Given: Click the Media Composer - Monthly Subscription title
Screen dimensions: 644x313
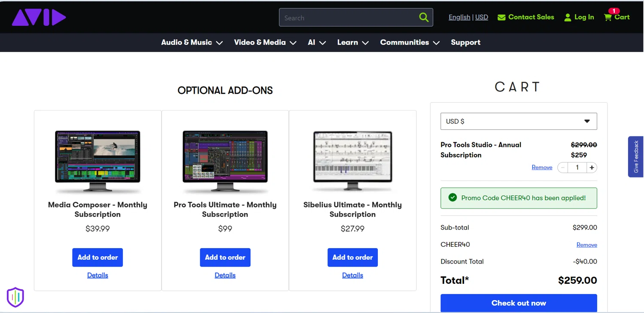Looking at the screenshot, I should [x=97, y=209].
